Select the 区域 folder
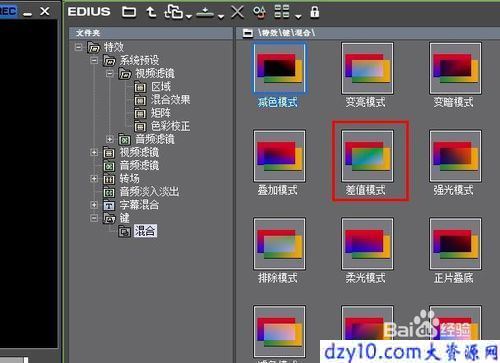Viewport: 500px width, 363px height. coord(161,87)
